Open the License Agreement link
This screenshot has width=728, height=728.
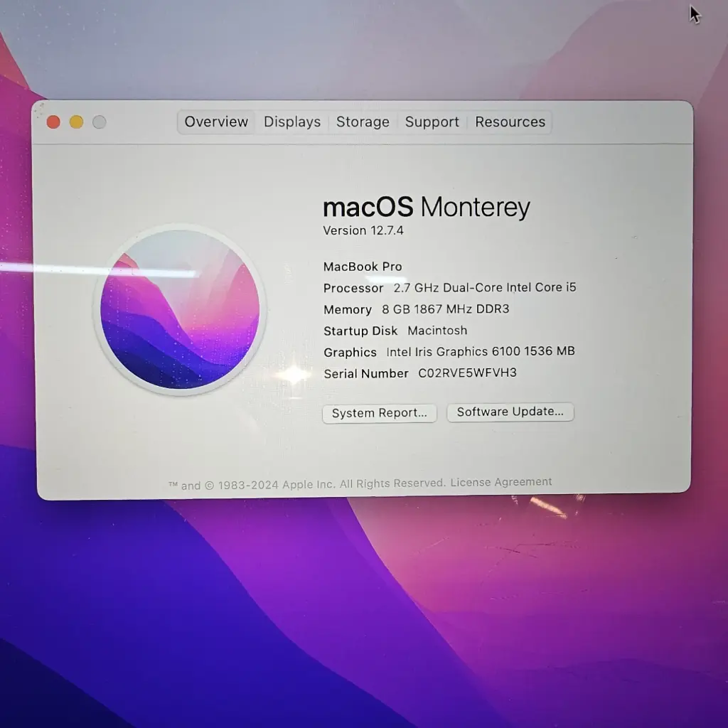[x=501, y=482]
